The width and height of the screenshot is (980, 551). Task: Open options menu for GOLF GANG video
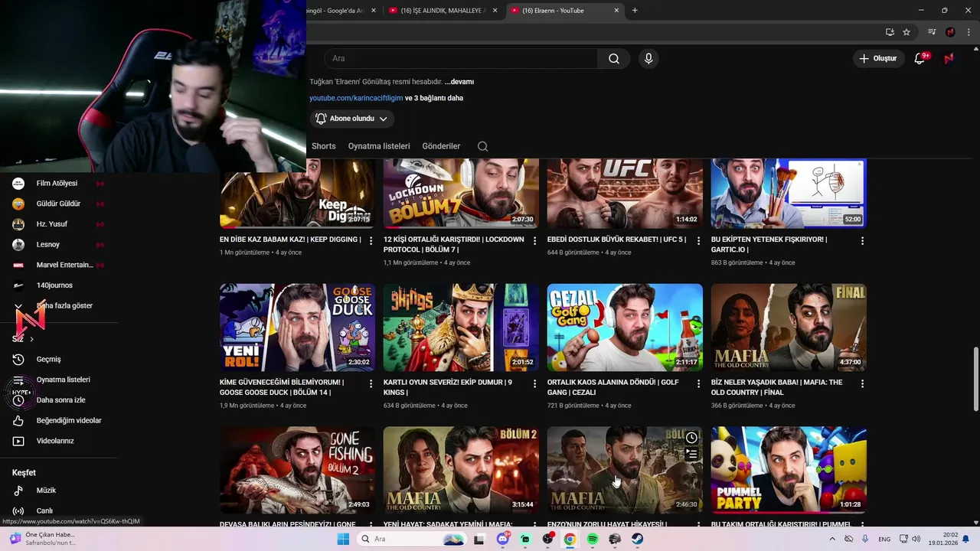click(x=698, y=383)
